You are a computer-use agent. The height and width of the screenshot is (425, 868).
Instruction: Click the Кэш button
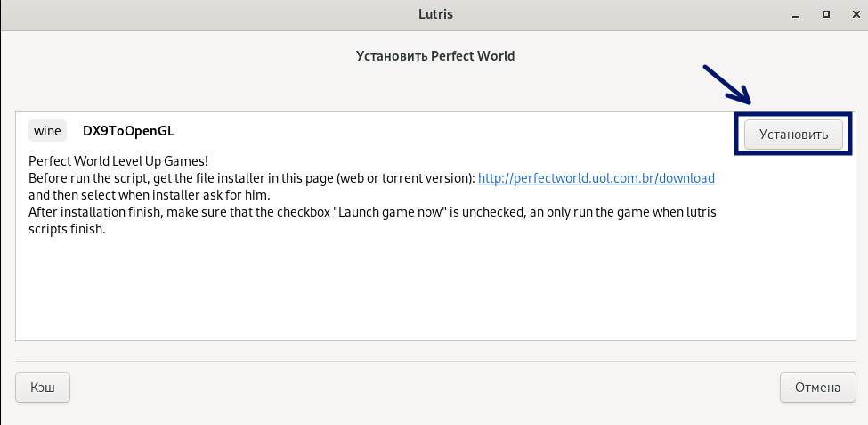pyautogui.click(x=43, y=388)
